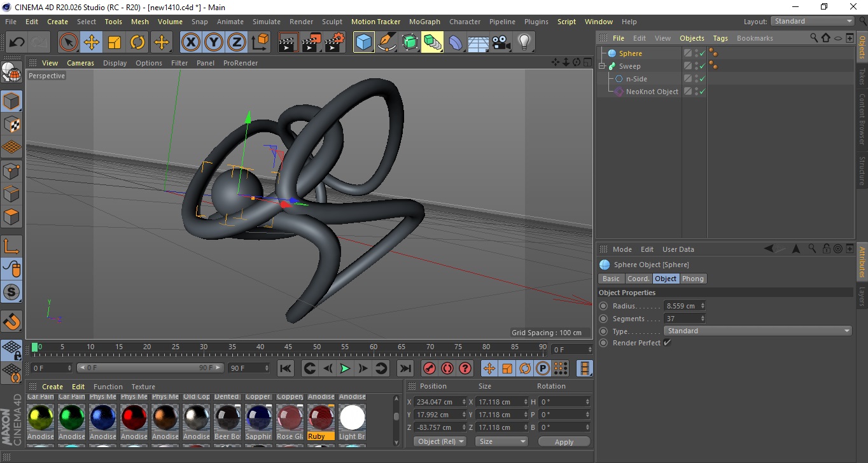Toggle the Render Perfect checkbox

pyautogui.click(x=667, y=343)
